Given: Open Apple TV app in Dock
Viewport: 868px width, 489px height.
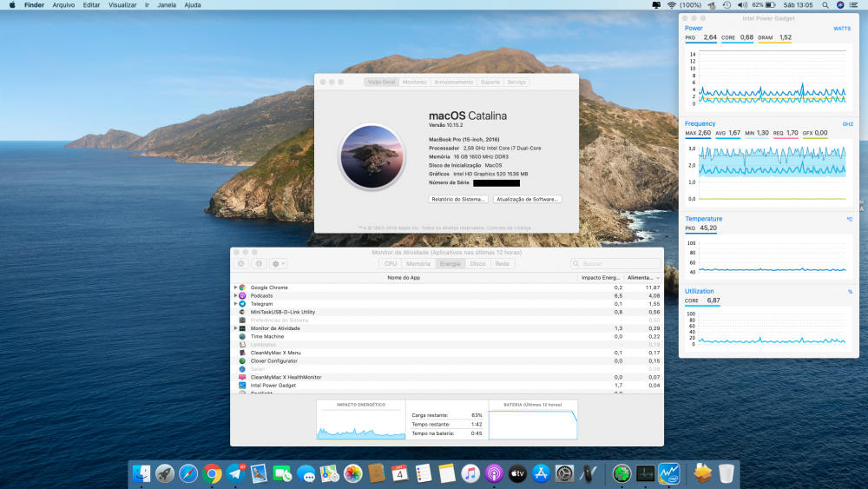Looking at the screenshot, I should point(517,473).
